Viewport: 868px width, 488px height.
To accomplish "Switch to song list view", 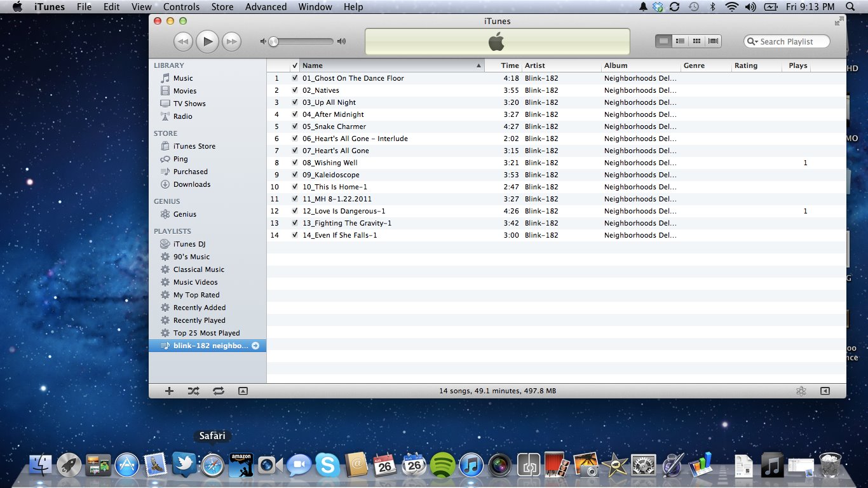I will click(663, 41).
